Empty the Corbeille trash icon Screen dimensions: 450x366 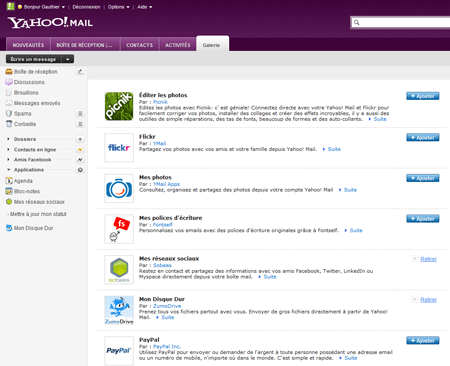80,124
